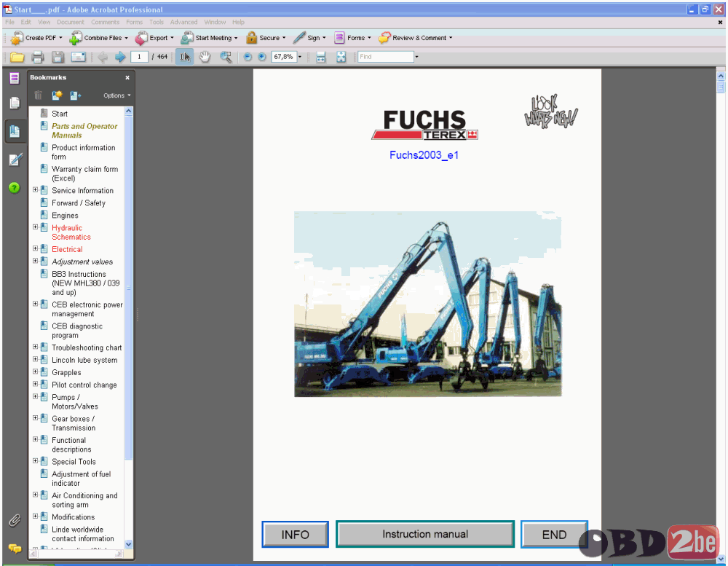Click the Export toolbar icon
The image size is (728, 566).
pyautogui.click(x=141, y=38)
